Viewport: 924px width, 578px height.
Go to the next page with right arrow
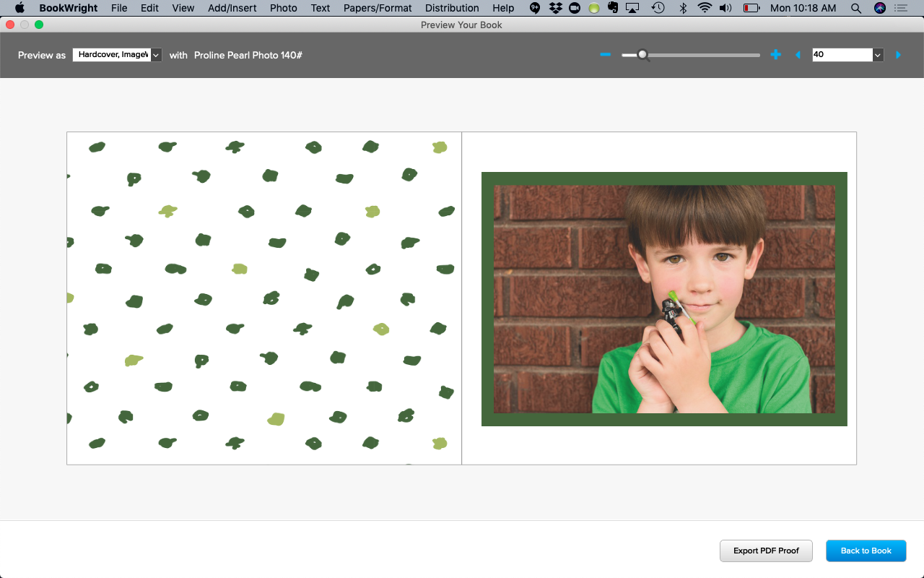(x=899, y=55)
